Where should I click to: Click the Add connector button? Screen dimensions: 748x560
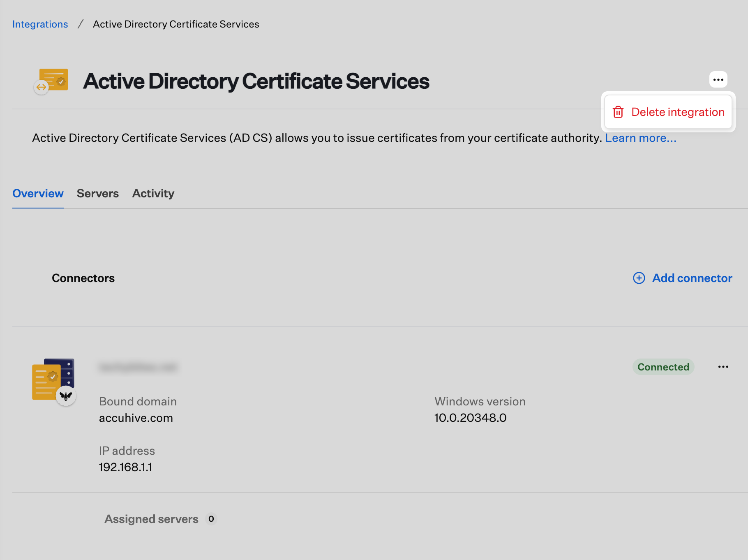point(683,278)
